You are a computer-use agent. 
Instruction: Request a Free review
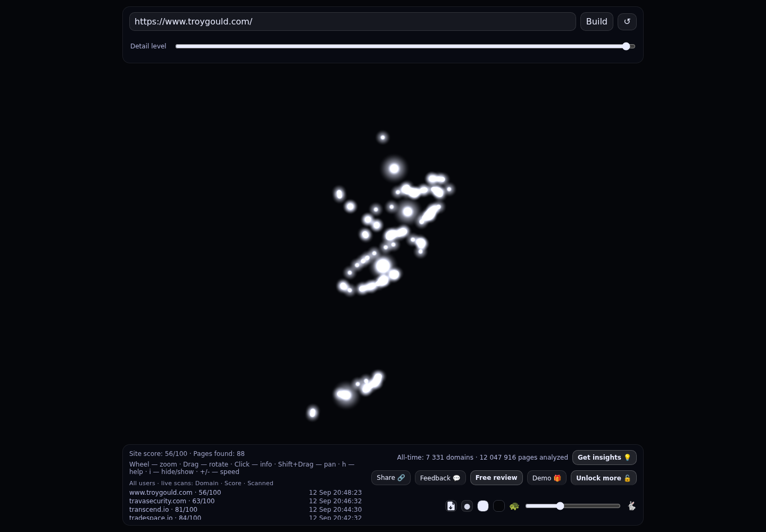tap(496, 478)
